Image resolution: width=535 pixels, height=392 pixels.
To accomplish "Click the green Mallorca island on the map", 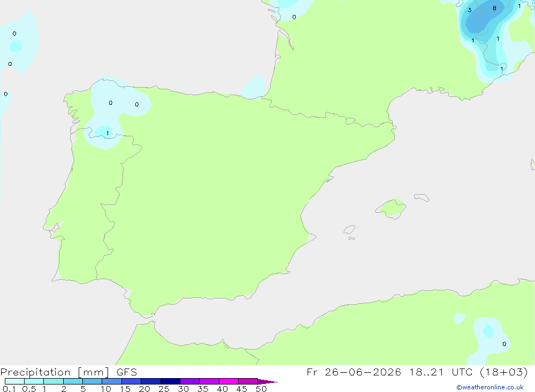I will pyautogui.click(x=391, y=208).
